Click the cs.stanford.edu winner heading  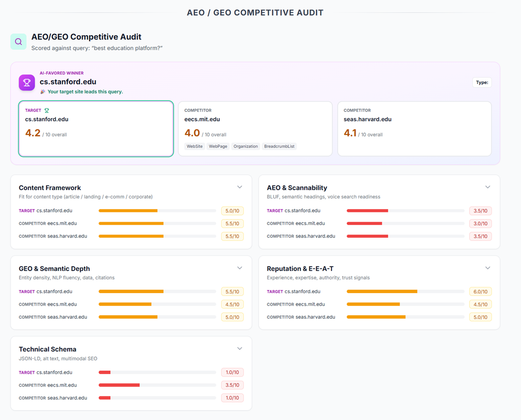click(x=68, y=82)
